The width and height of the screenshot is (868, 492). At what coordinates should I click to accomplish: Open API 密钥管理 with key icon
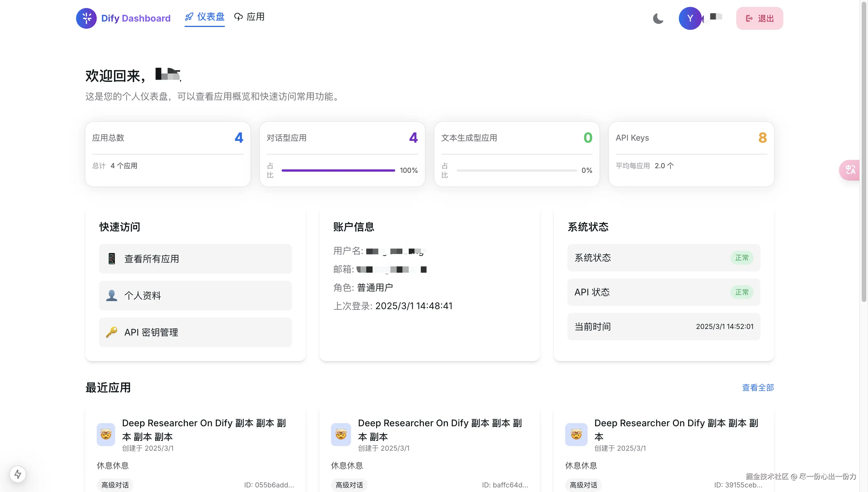coord(195,332)
